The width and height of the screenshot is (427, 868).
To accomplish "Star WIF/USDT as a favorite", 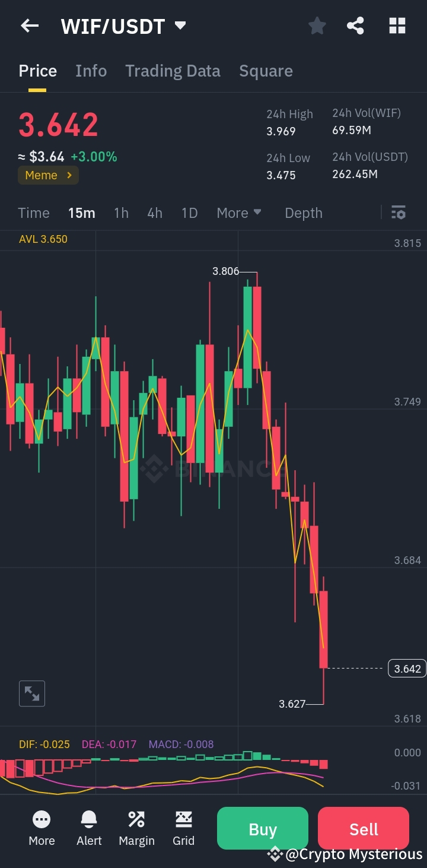I will 317,26.
